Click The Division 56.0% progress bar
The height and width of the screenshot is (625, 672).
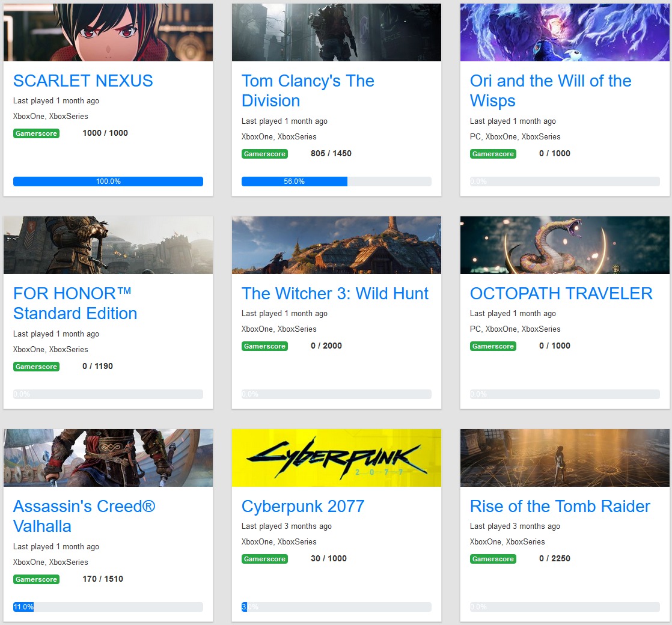point(337,181)
